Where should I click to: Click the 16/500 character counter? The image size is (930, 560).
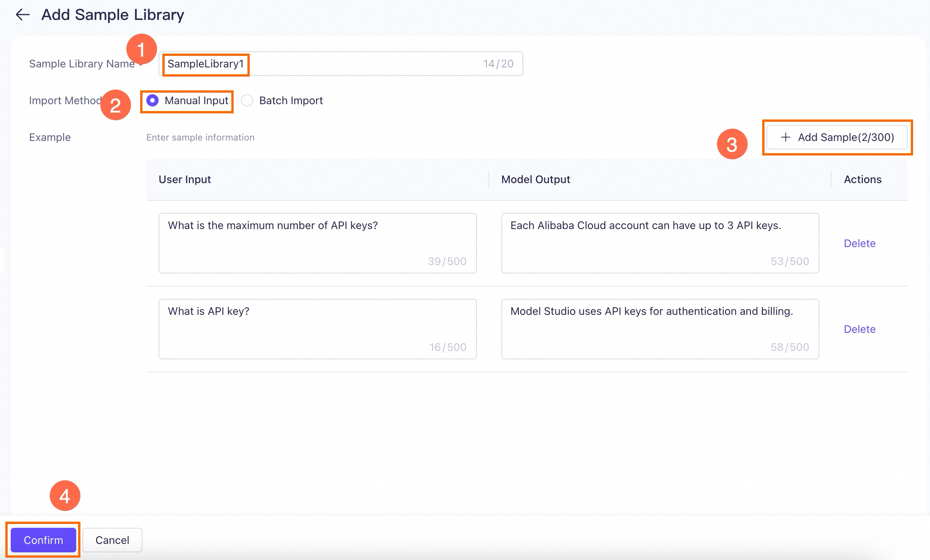coord(448,347)
